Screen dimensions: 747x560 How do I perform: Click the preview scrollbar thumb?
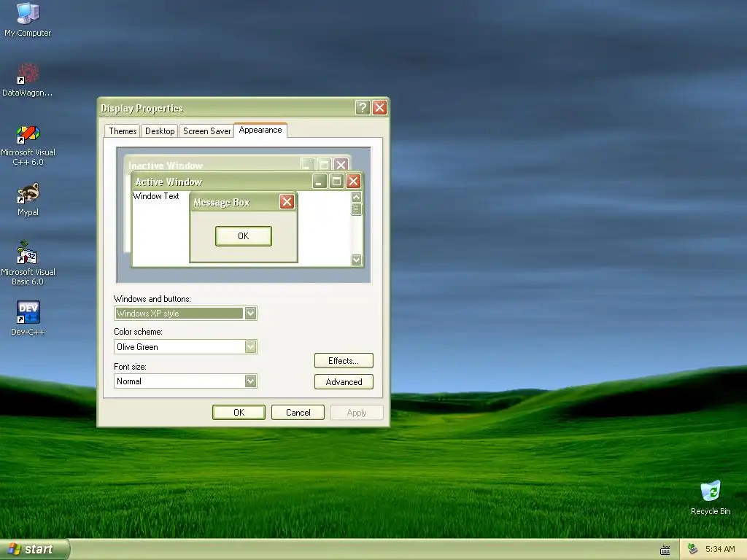[356, 209]
